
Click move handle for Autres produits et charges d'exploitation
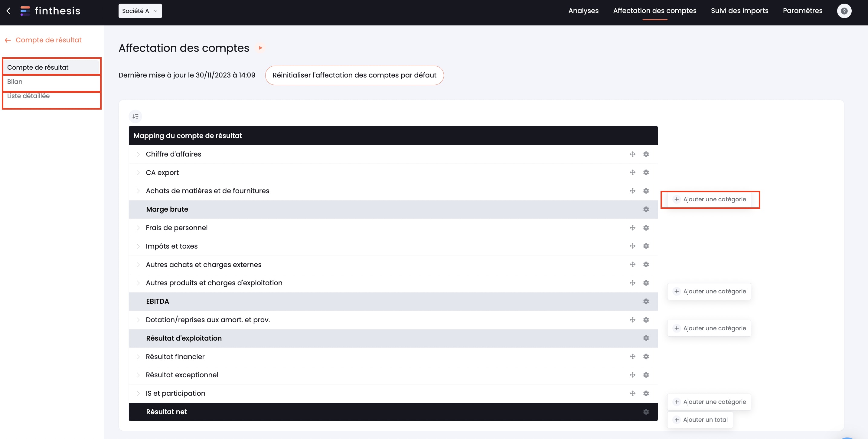632,283
